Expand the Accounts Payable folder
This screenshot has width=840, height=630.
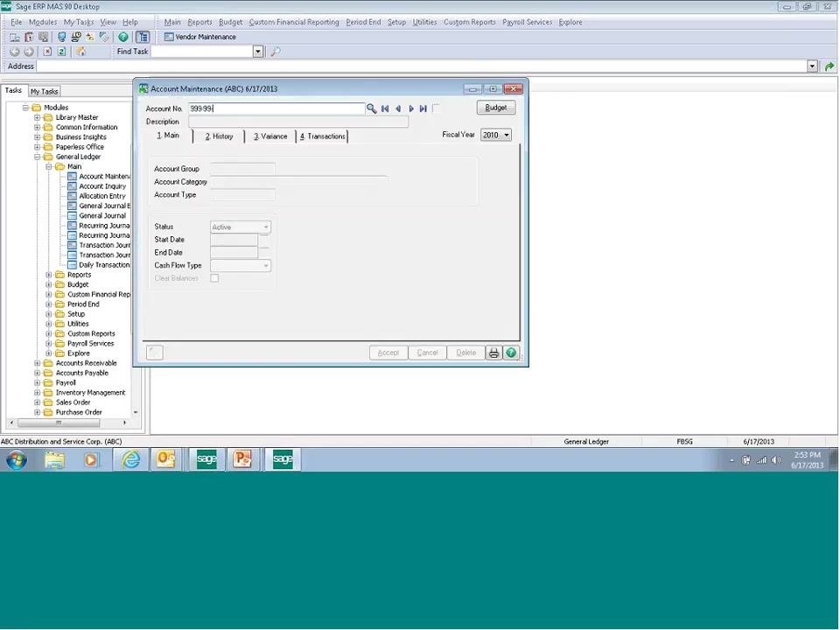coord(37,374)
